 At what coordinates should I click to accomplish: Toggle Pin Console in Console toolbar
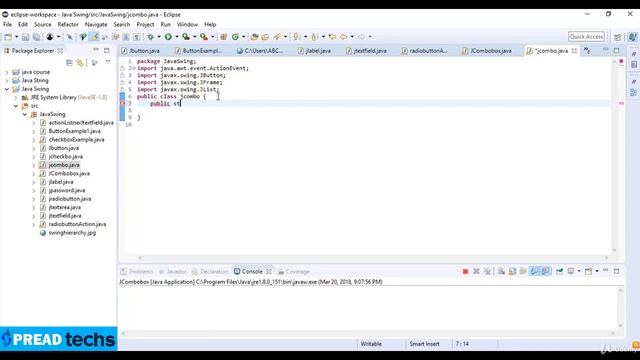tap(560, 271)
